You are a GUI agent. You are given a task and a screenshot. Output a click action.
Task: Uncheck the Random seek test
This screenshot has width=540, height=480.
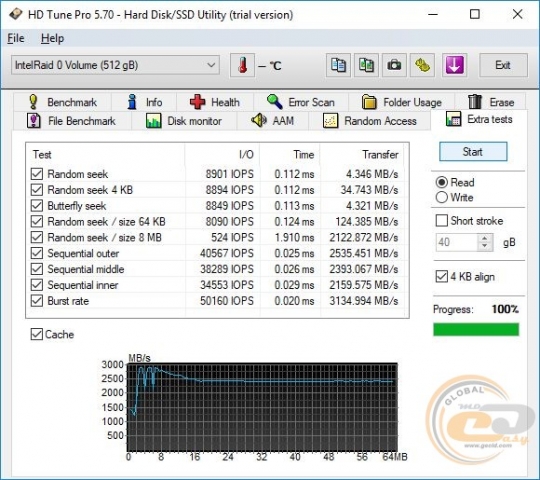(x=37, y=174)
